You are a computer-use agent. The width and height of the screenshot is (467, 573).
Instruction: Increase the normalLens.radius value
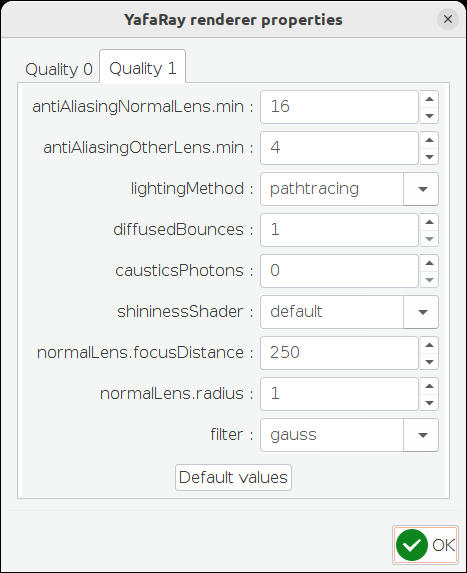429,386
